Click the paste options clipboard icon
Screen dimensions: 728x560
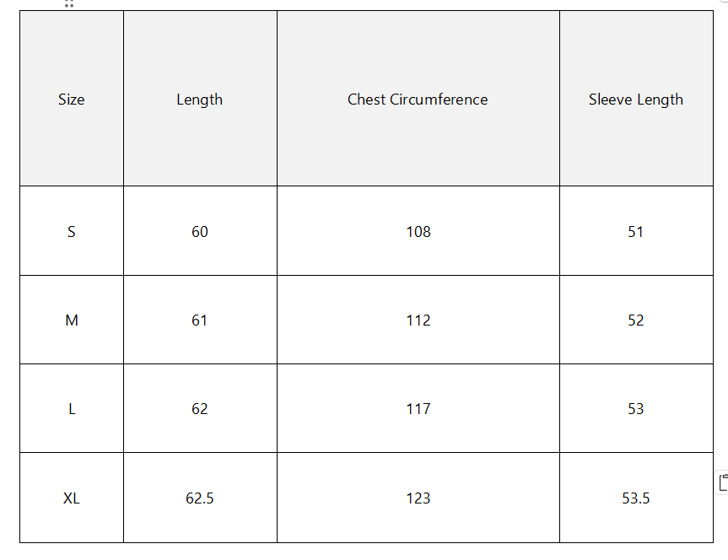click(723, 482)
